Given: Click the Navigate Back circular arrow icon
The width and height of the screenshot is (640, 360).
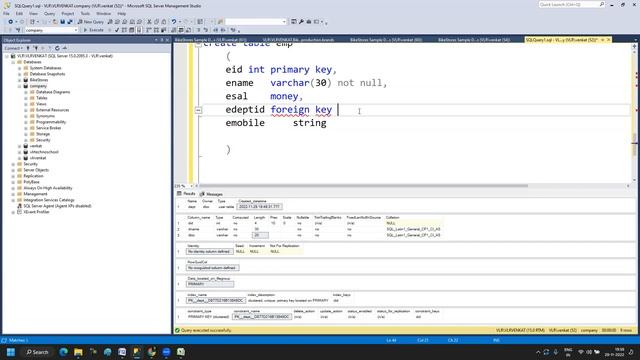Looking at the screenshot, I should [x=11, y=22].
